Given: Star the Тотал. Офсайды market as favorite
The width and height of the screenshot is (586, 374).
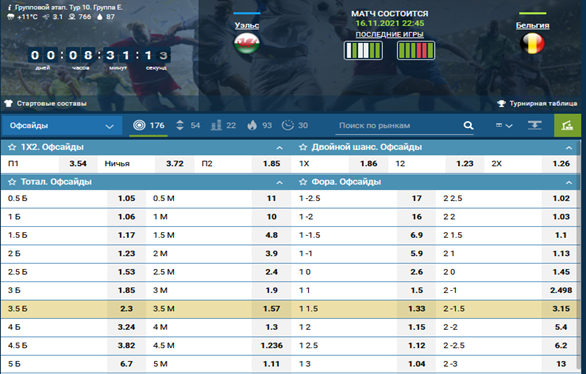Looking at the screenshot, I should coord(12,182).
